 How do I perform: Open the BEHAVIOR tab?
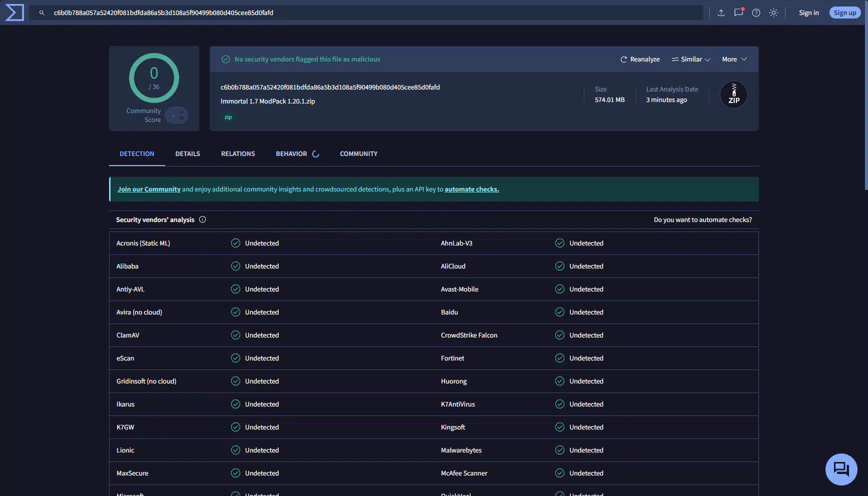(292, 154)
